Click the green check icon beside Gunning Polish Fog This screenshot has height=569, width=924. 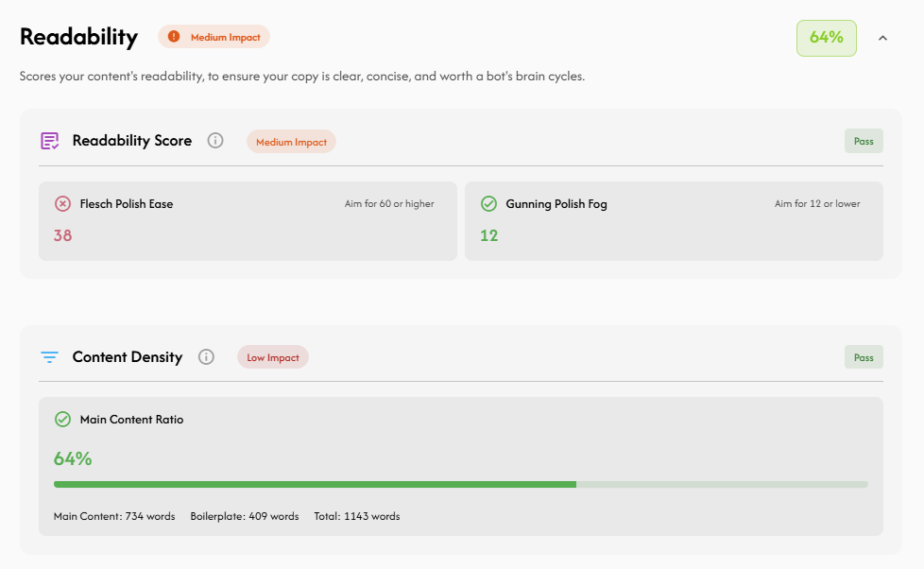pyautogui.click(x=488, y=203)
